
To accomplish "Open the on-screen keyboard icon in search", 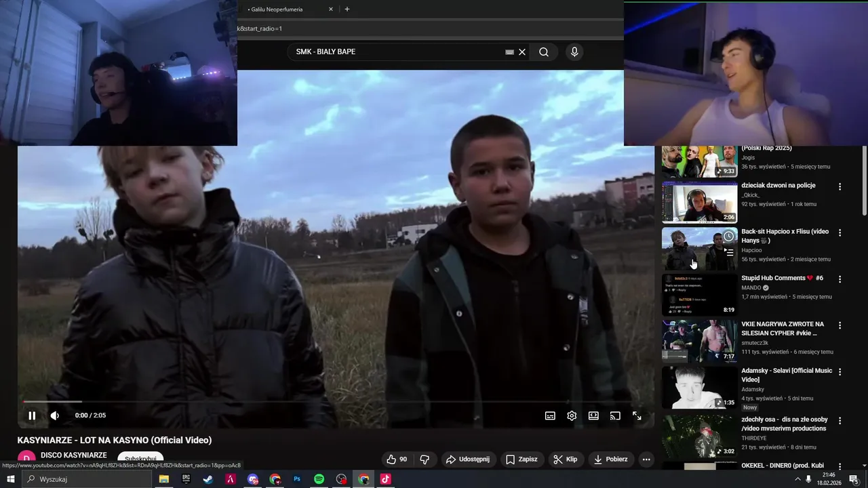I will [x=510, y=52].
